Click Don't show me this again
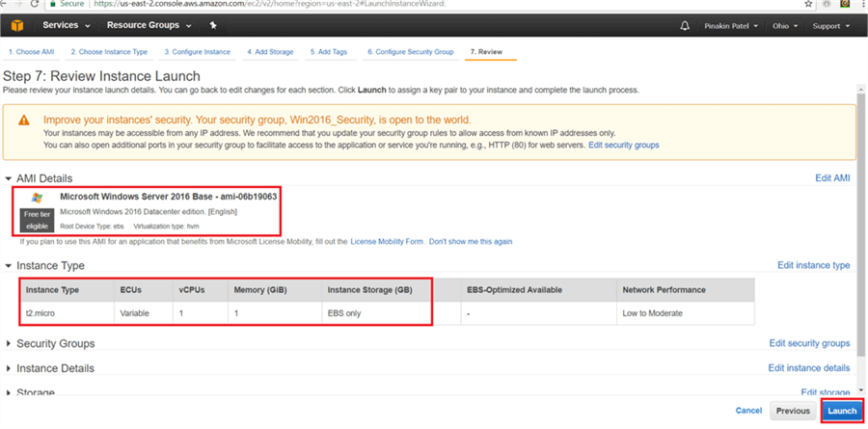868x429 pixels. click(471, 241)
